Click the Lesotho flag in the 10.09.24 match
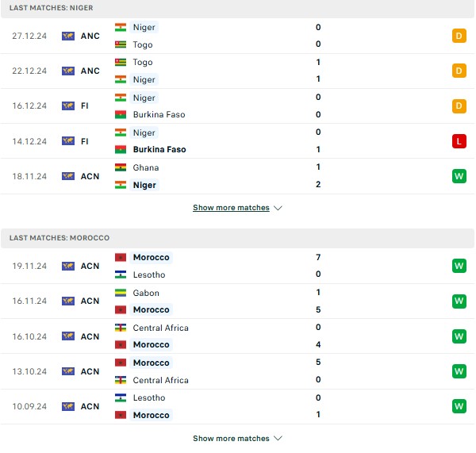476x453 pixels. 121,397
